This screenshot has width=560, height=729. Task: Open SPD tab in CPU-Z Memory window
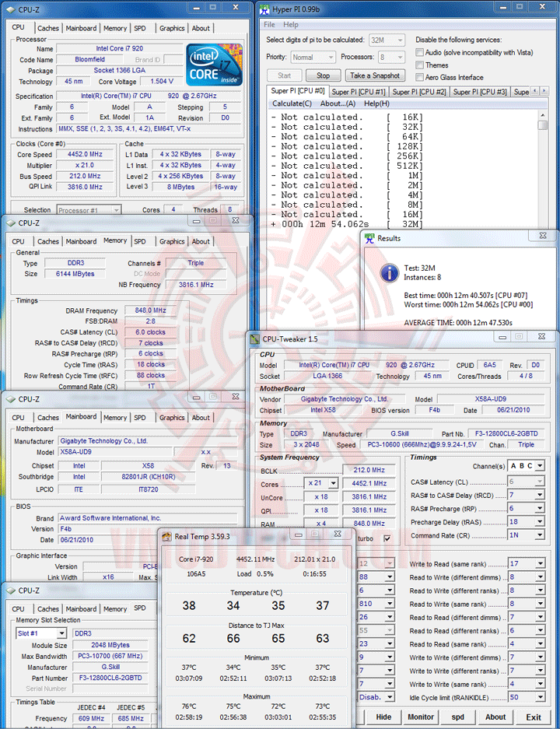[140, 242]
